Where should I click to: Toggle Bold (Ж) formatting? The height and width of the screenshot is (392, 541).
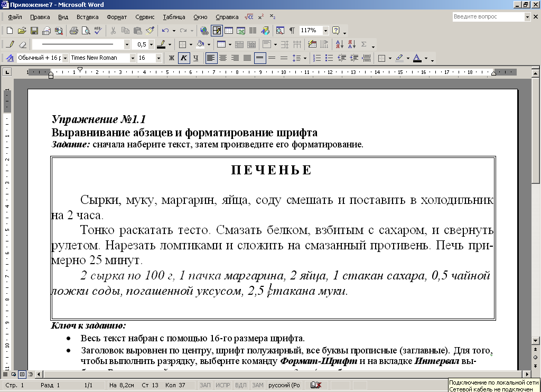click(171, 58)
